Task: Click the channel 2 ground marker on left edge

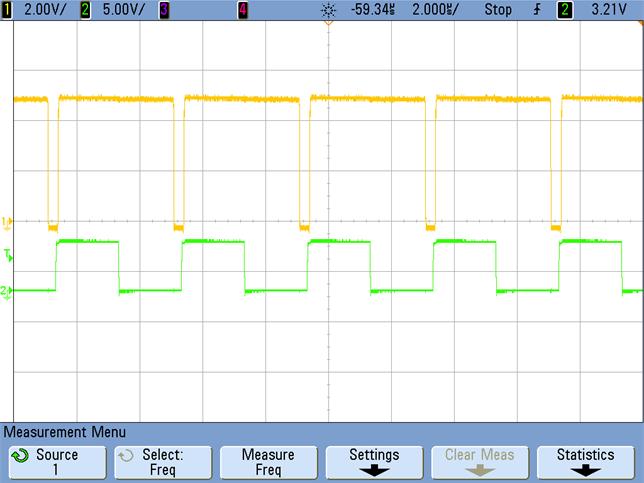Action: pyautogui.click(x=6, y=290)
